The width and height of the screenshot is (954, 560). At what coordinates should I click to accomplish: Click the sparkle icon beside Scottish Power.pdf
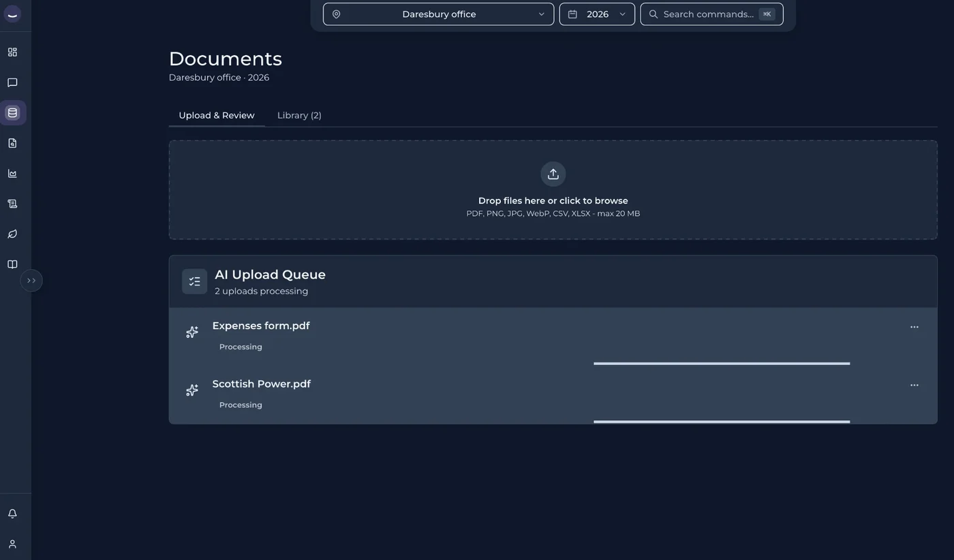pyautogui.click(x=192, y=390)
